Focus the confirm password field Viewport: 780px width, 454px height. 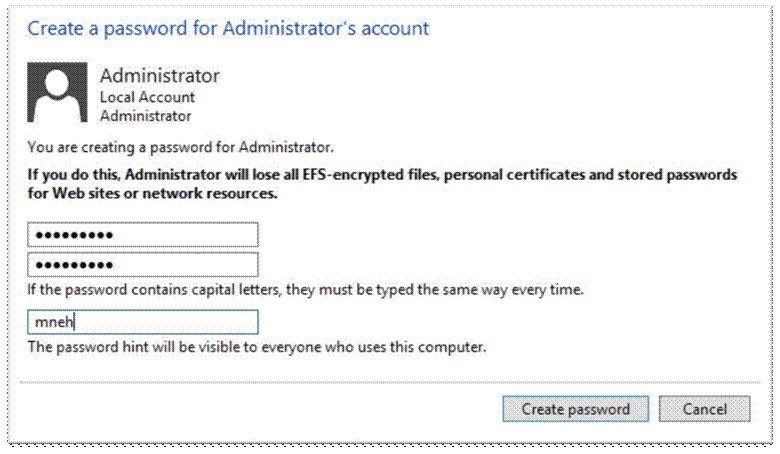[143, 265]
